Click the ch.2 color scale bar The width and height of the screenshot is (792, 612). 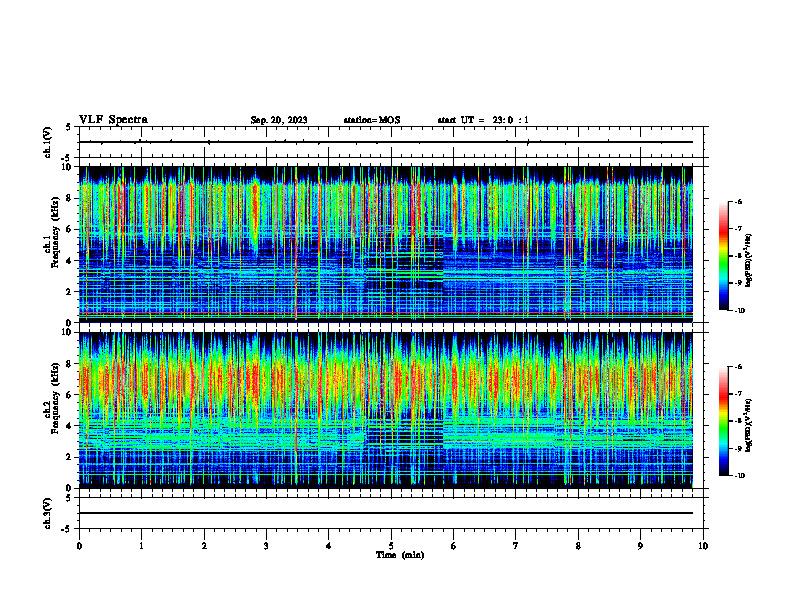pos(724,421)
